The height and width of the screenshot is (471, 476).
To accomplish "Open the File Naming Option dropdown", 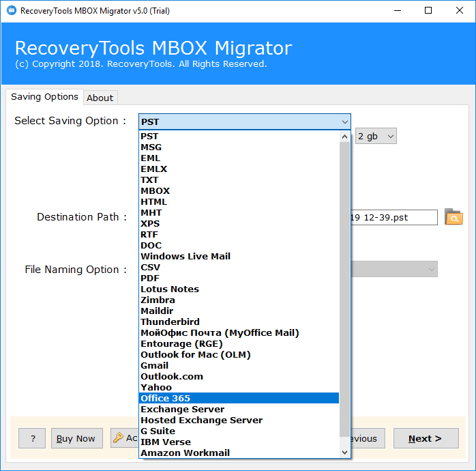I will coord(394,269).
